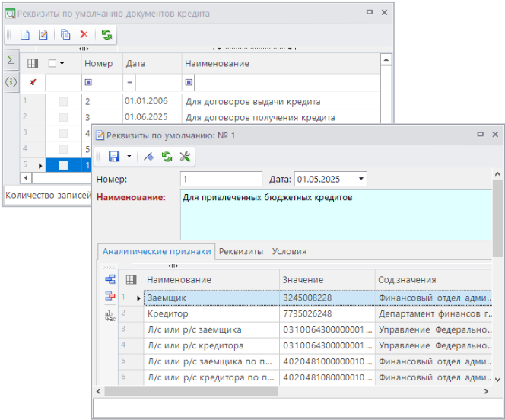This screenshot has height=420, width=505.
Task: Click the wrench and screwdriver settings icon
Action: coord(185,157)
